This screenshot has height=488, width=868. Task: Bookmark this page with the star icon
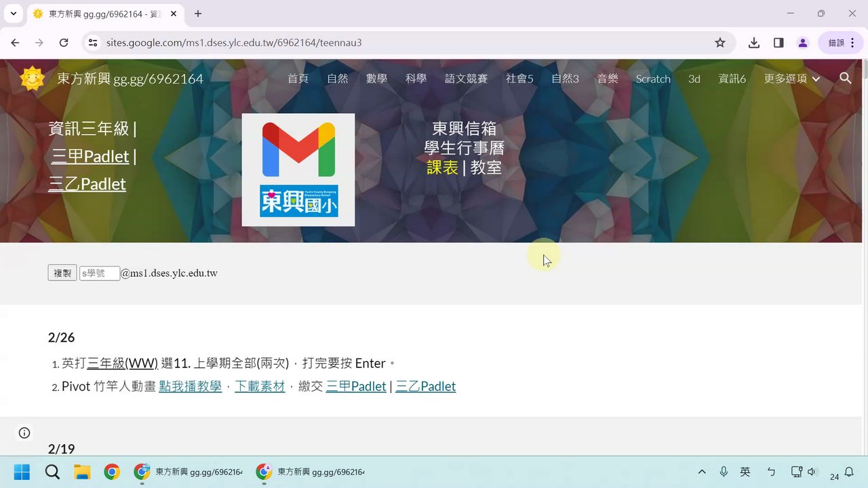[720, 43]
